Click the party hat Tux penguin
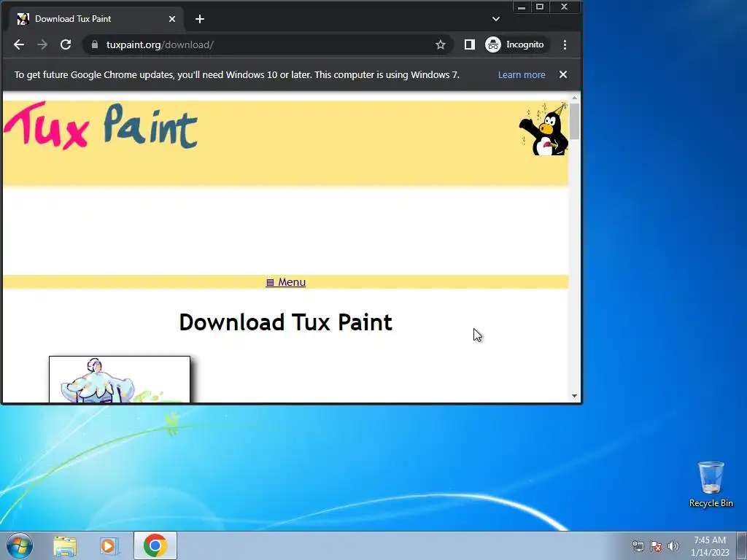747x560 pixels. tap(543, 129)
